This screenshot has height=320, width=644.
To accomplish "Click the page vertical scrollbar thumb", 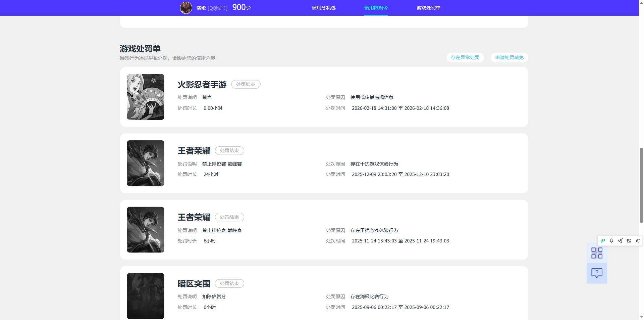I will click(x=641, y=185).
